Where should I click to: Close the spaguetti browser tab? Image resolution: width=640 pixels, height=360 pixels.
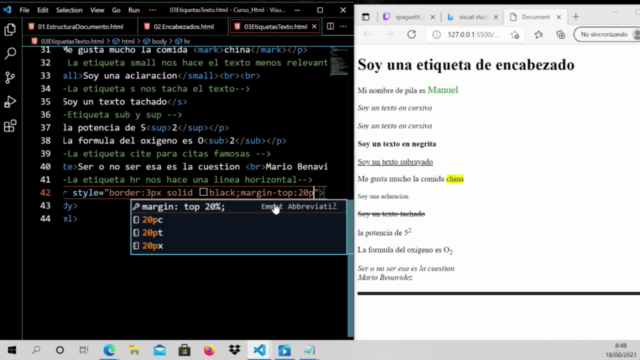[x=433, y=17]
